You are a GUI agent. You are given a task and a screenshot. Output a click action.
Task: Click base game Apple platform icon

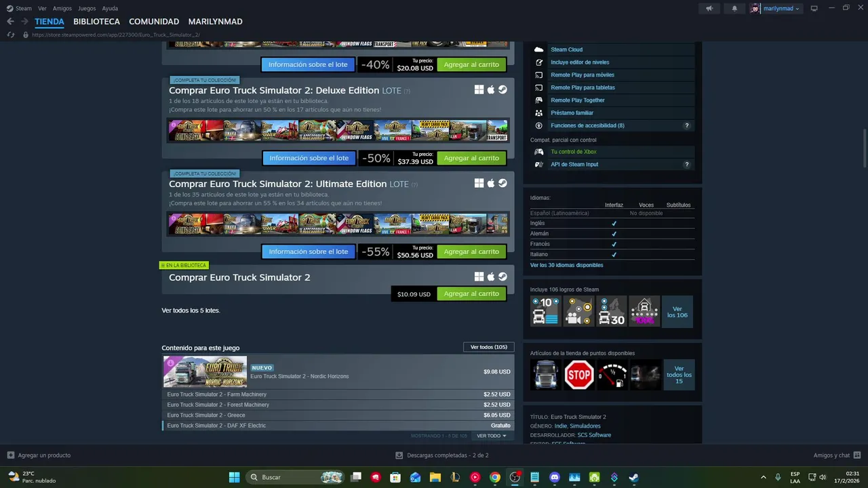coord(491,277)
